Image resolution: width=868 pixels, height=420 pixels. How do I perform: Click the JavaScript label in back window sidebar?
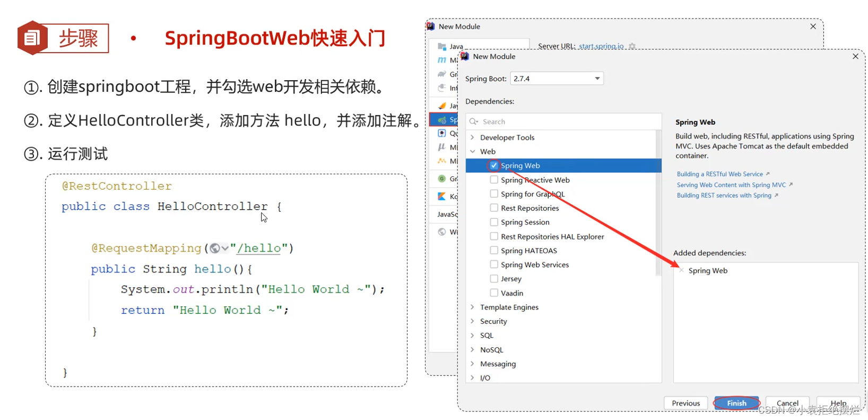pos(447,215)
